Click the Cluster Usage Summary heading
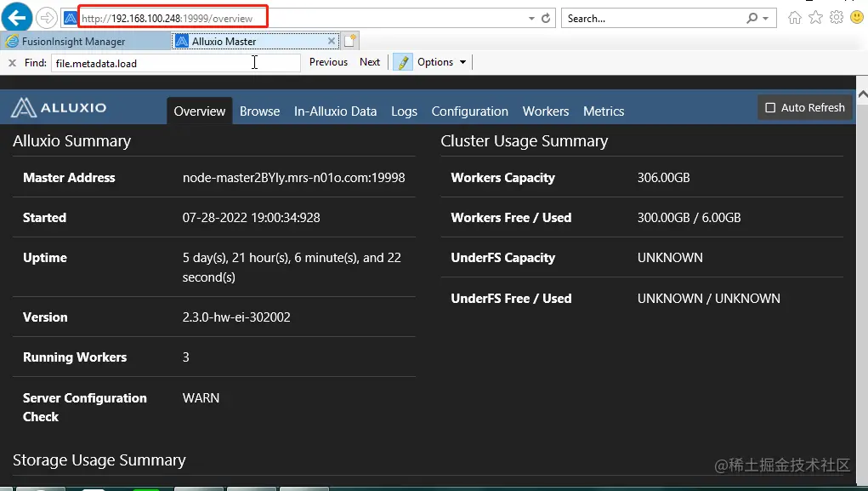 coord(525,141)
